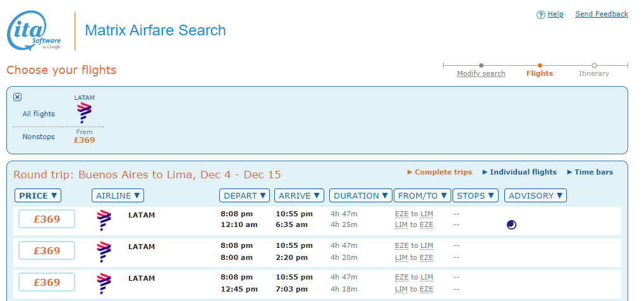This screenshot has height=301, width=644.
Task: Click LIM to EZE in the 12:10 am row
Action: click(x=414, y=225)
